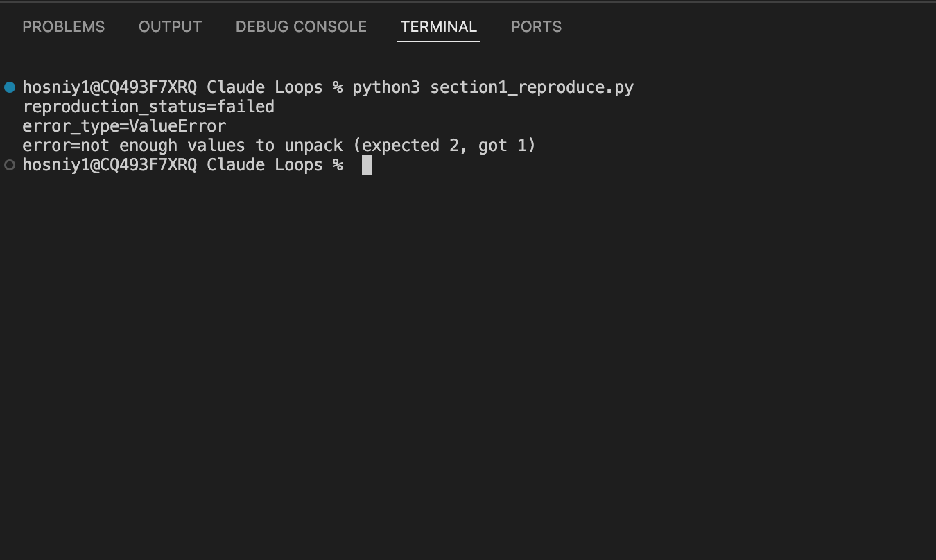This screenshot has height=560, width=936.
Task: Select the DEBUG CONSOLE tab
Action: pyautogui.click(x=301, y=27)
